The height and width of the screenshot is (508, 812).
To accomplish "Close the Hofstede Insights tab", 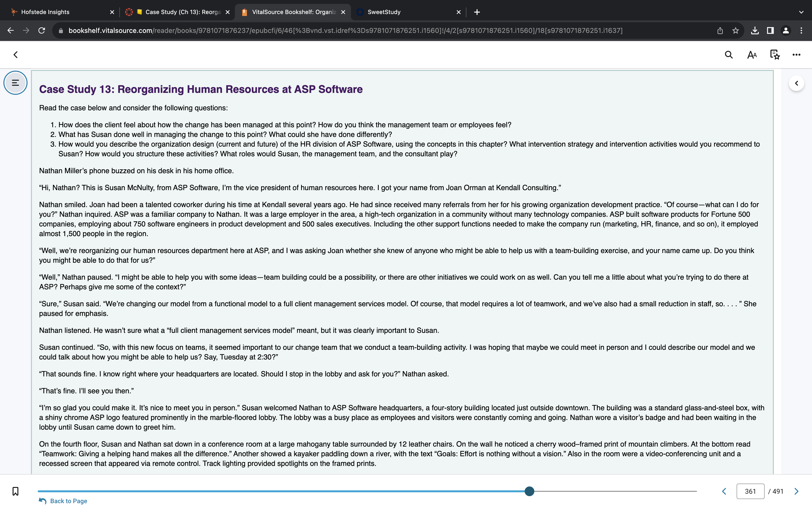I will [x=112, y=12].
